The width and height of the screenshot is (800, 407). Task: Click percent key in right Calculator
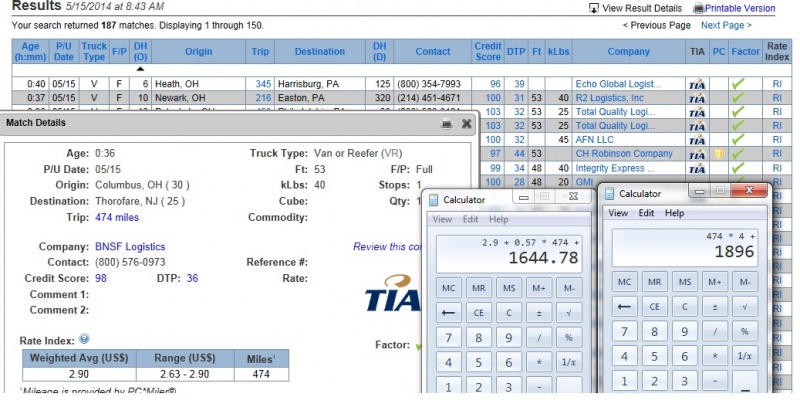coord(745,332)
